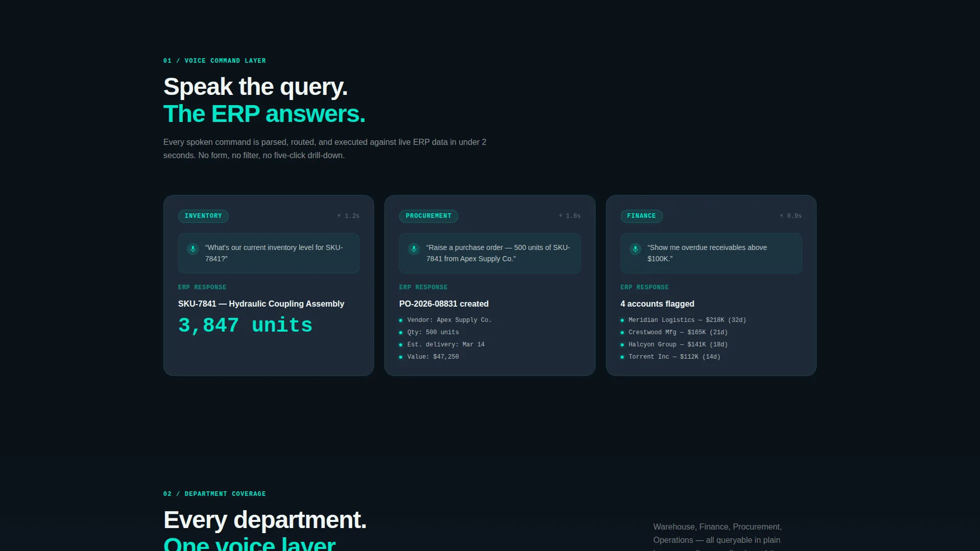The height and width of the screenshot is (551, 980).
Task: Click the lightning 1.6s response time indicator
Action: 570,216
